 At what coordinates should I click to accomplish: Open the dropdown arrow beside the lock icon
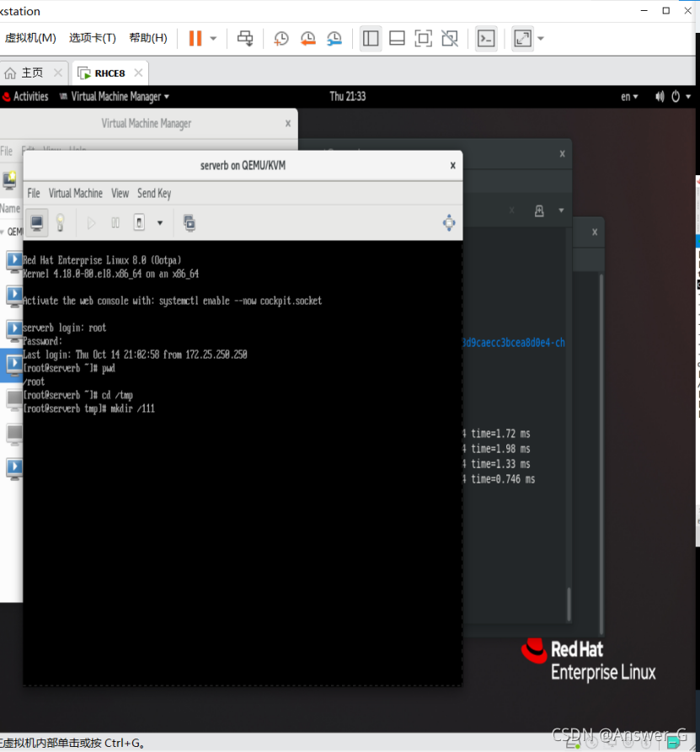(x=561, y=211)
